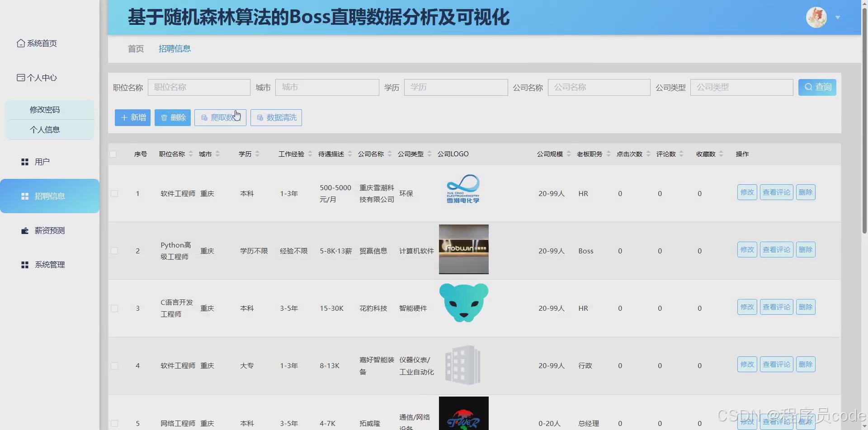
Task: Check the checkbox for row 1 软件工程师
Action: click(x=114, y=193)
